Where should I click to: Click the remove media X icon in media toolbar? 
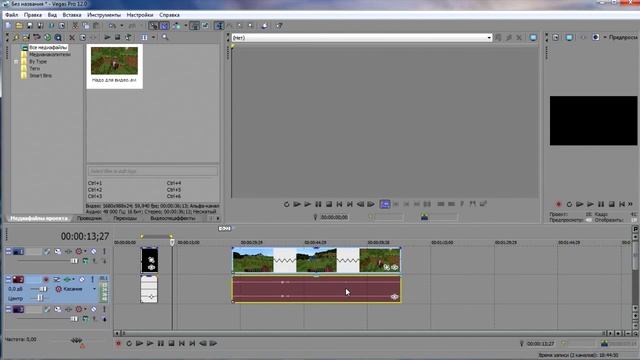(72, 37)
